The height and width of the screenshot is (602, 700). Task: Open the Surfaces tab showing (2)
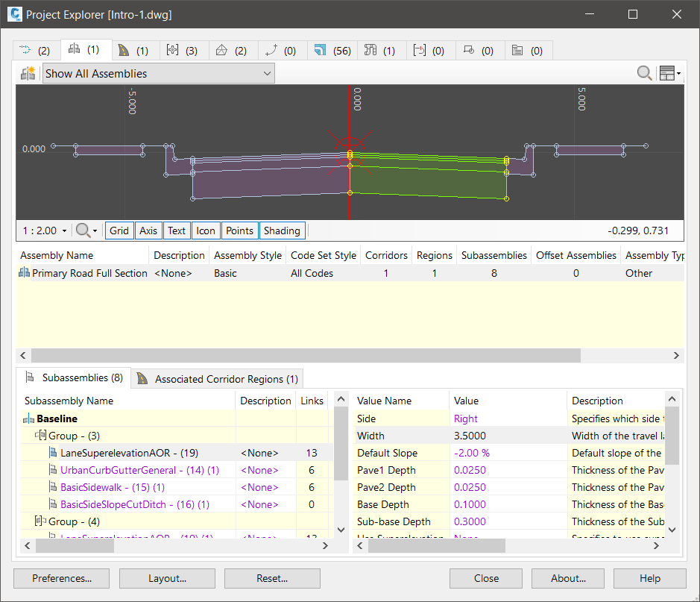231,51
